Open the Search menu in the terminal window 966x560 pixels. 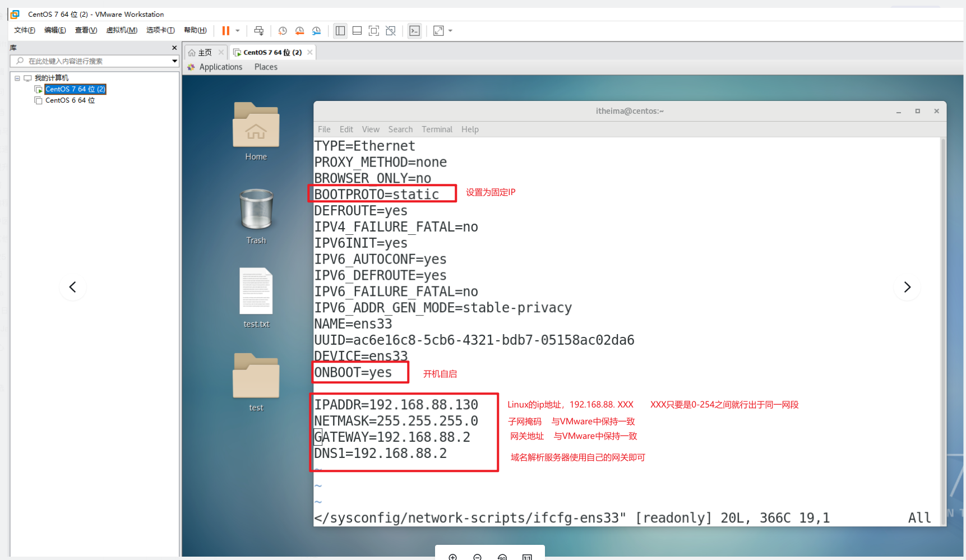coord(400,129)
